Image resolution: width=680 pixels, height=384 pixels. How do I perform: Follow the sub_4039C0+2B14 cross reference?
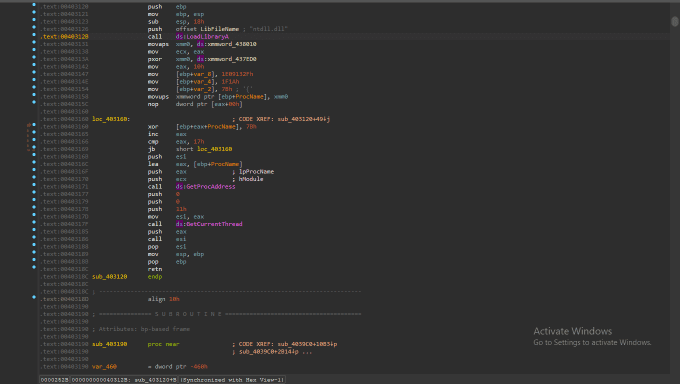(268, 351)
